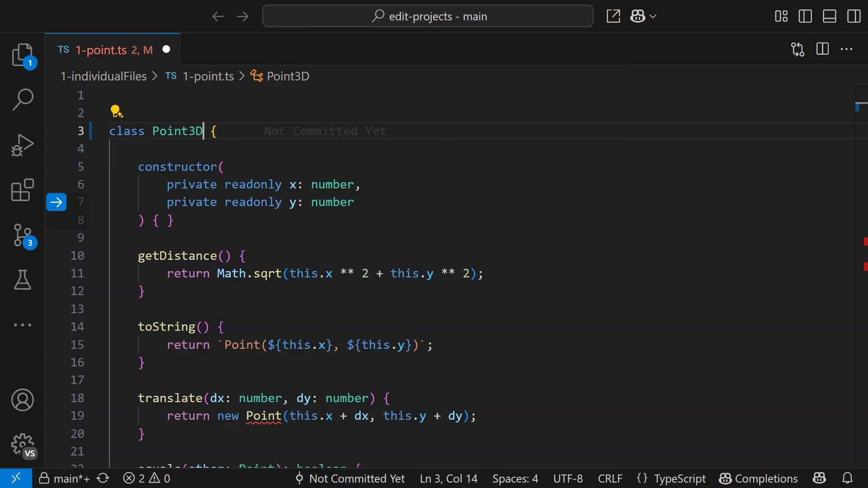Click the lightbulb quick fix suggestion

pos(117,111)
